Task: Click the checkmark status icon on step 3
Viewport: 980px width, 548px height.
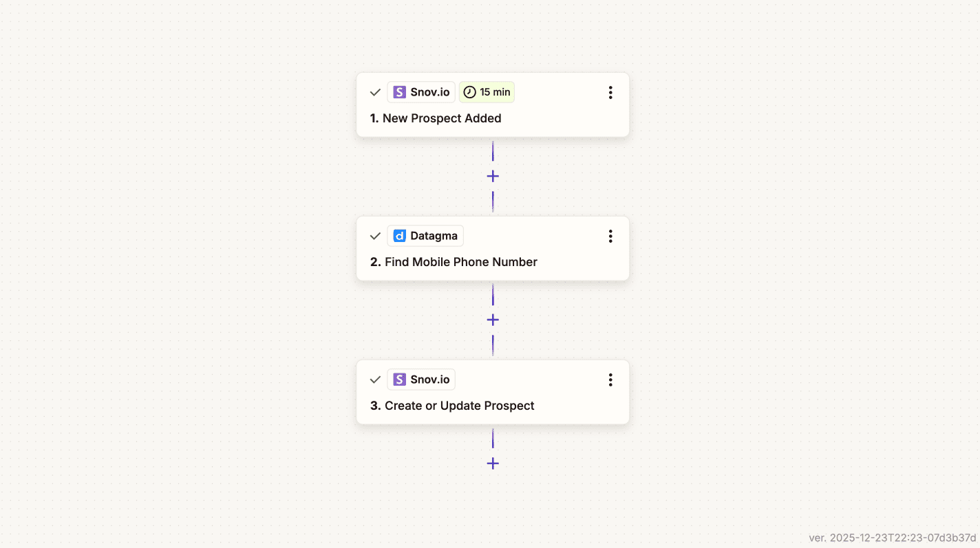Action: point(375,380)
